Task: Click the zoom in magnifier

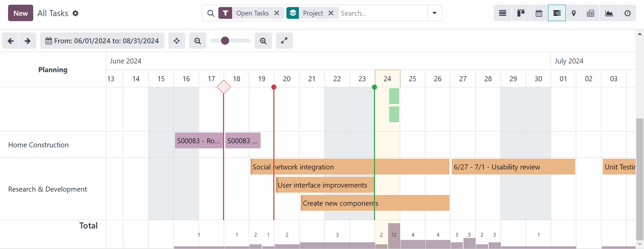Action: point(263,41)
